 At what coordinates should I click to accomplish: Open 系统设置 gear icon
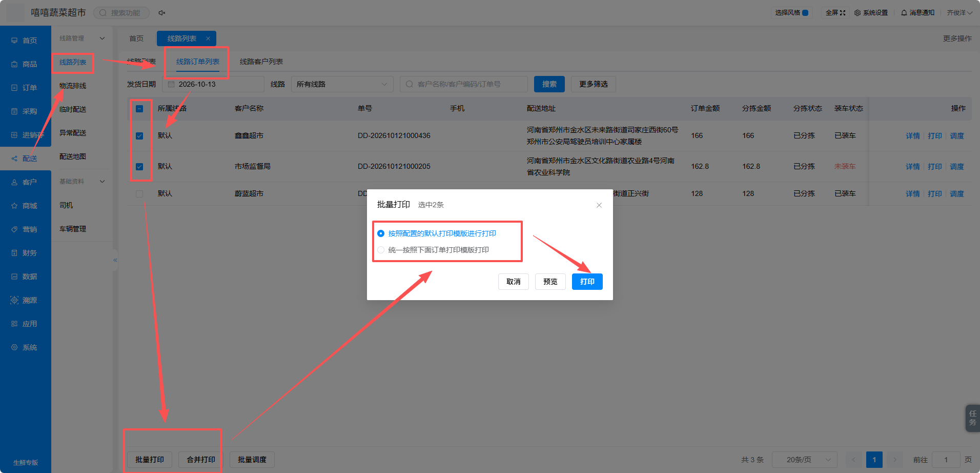pos(857,13)
